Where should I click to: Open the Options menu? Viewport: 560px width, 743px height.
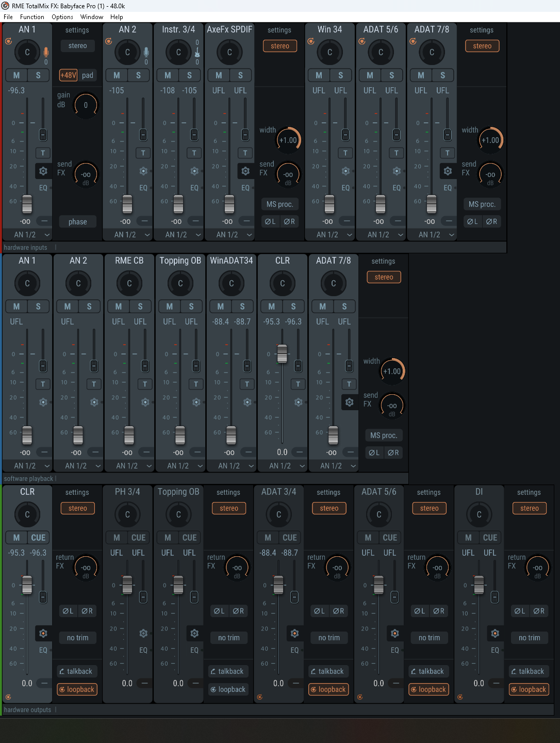click(62, 17)
